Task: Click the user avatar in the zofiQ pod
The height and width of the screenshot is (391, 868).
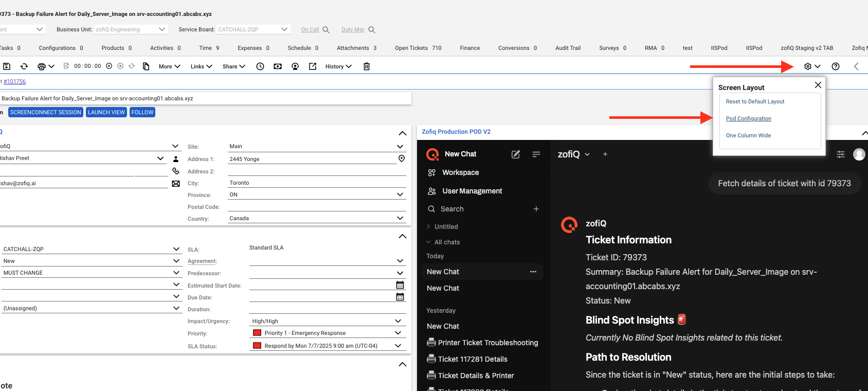Action: 859,154
